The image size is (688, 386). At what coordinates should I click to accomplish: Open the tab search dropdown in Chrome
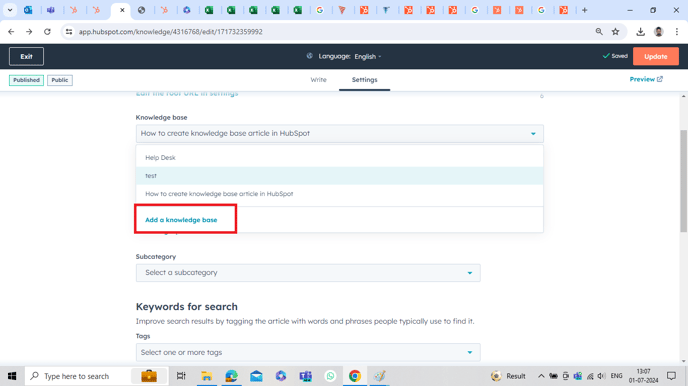10,10
